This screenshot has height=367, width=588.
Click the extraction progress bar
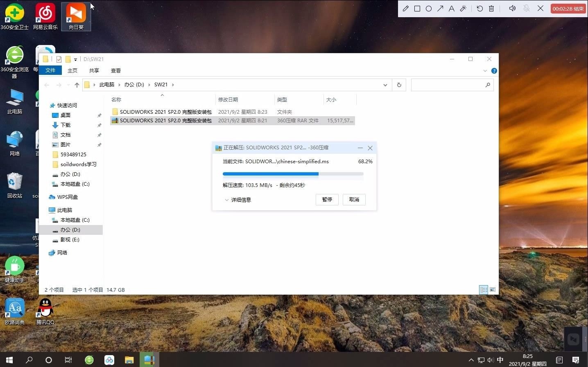(x=293, y=174)
